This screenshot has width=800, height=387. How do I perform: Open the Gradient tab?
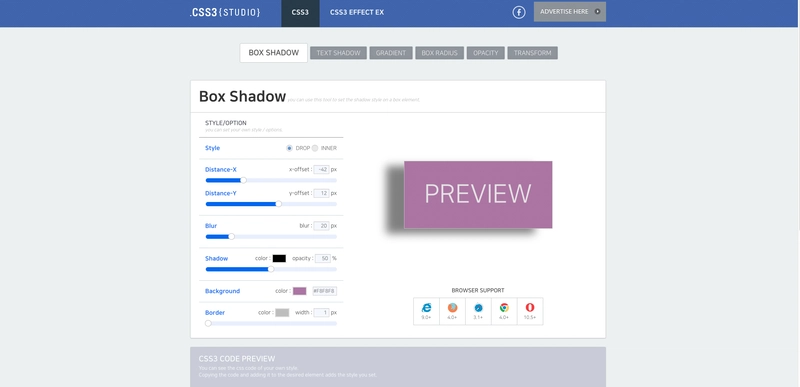pyautogui.click(x=391, y=53)
